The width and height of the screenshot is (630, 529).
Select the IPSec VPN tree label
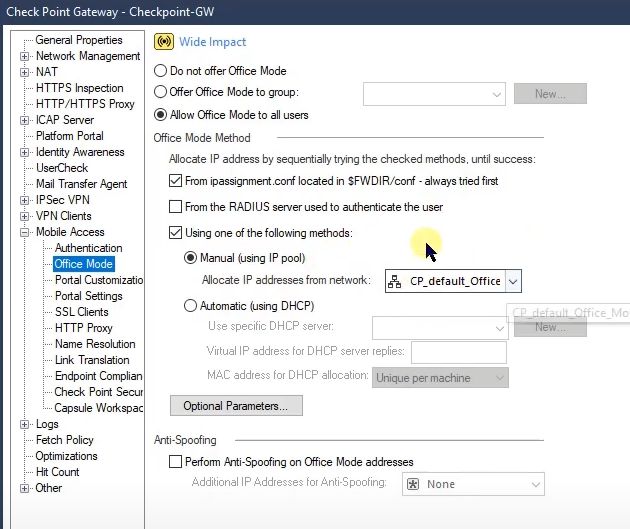pos(63,200)
